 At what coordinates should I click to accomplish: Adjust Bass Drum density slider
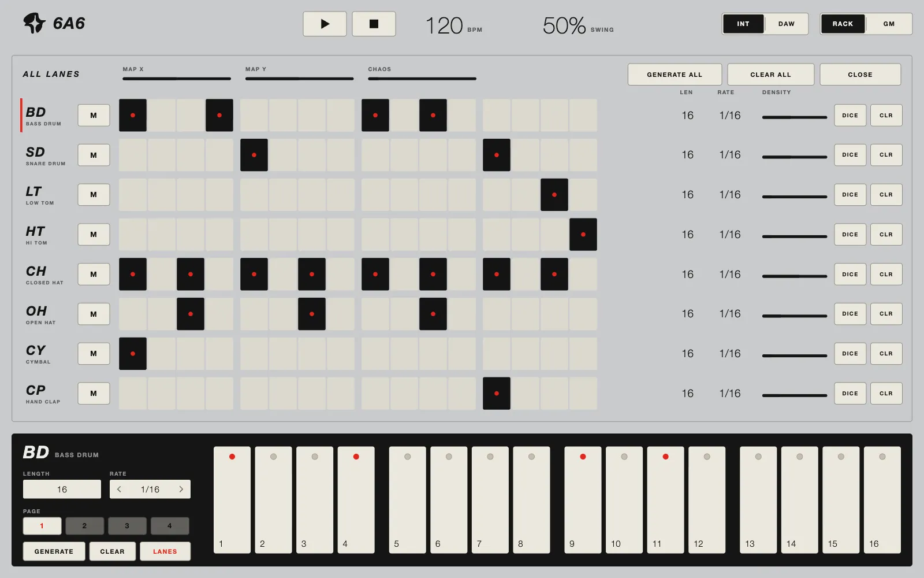click(x=795, y=117)
